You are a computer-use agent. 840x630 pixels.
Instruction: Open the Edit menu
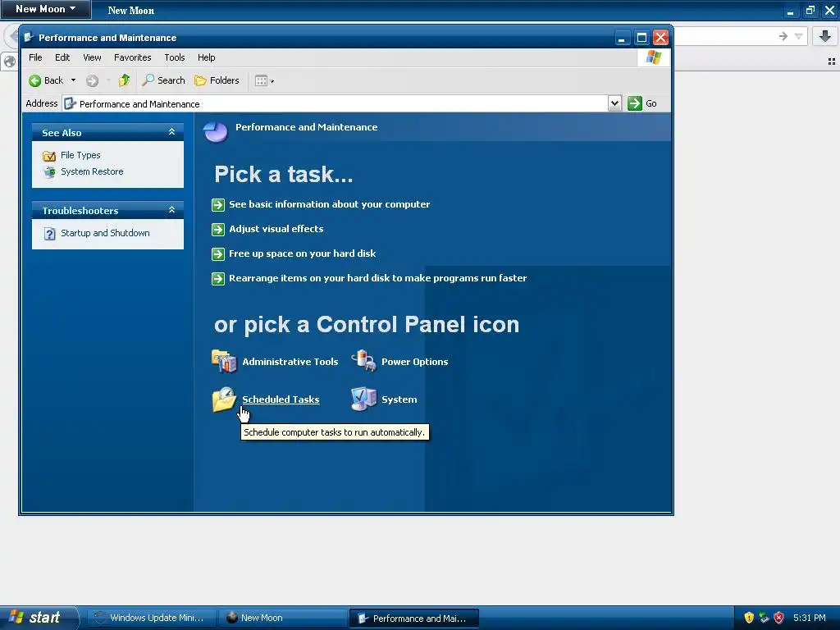tap(62, 57)
